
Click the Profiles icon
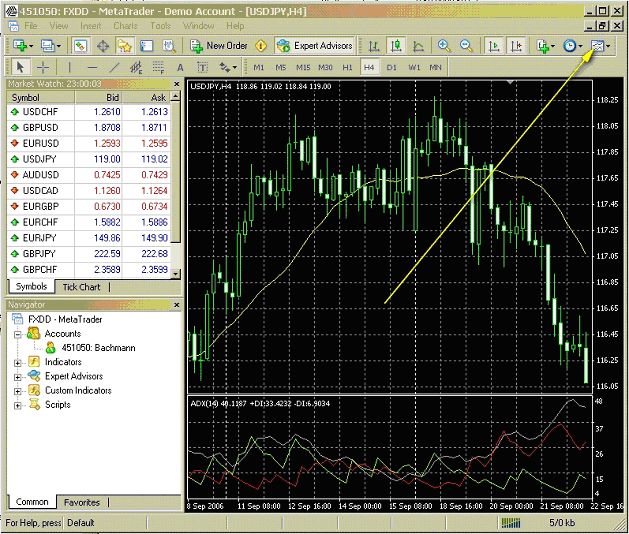48,46
